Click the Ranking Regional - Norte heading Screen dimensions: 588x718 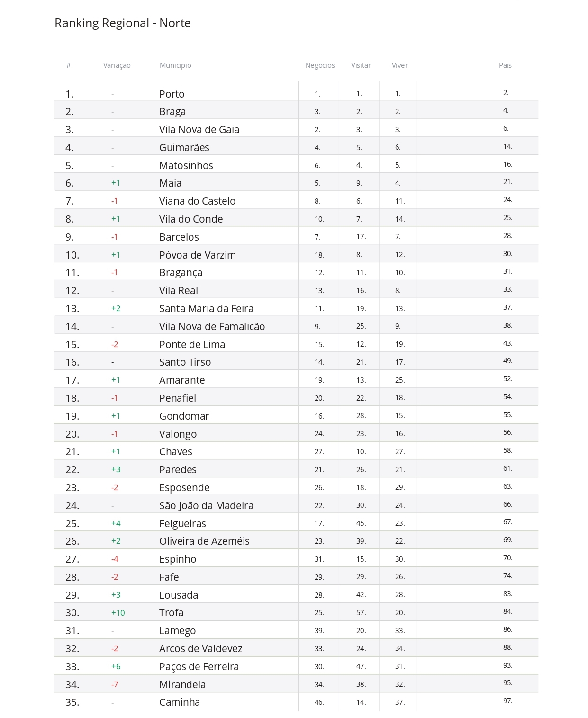click(x=123, y=23)
